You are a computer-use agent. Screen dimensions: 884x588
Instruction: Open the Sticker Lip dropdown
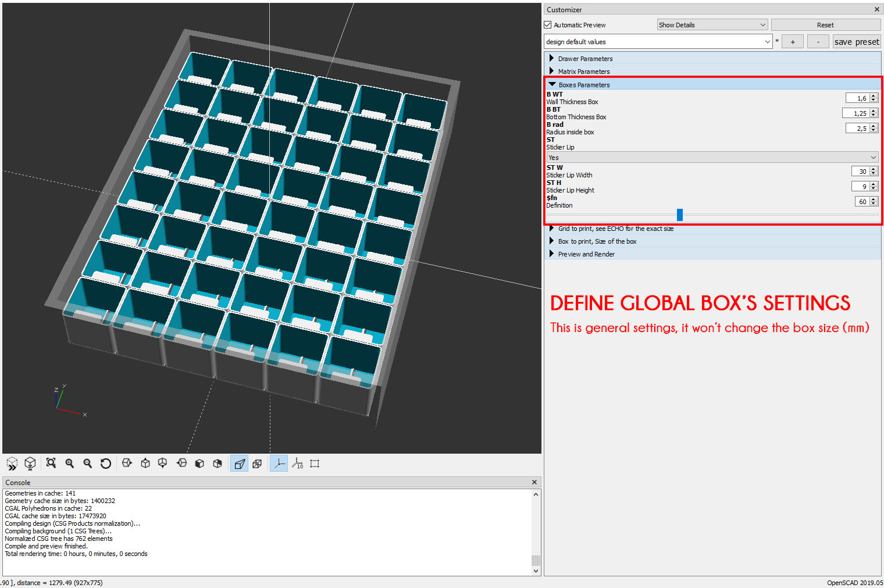click(x=712, y=156)
